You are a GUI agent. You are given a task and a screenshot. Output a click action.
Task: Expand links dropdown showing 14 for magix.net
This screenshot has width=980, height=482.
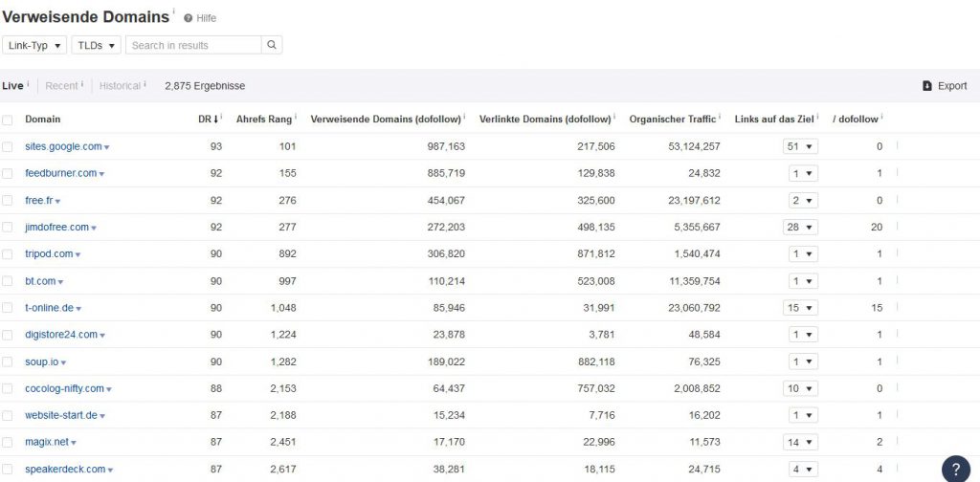pos(800,442)
